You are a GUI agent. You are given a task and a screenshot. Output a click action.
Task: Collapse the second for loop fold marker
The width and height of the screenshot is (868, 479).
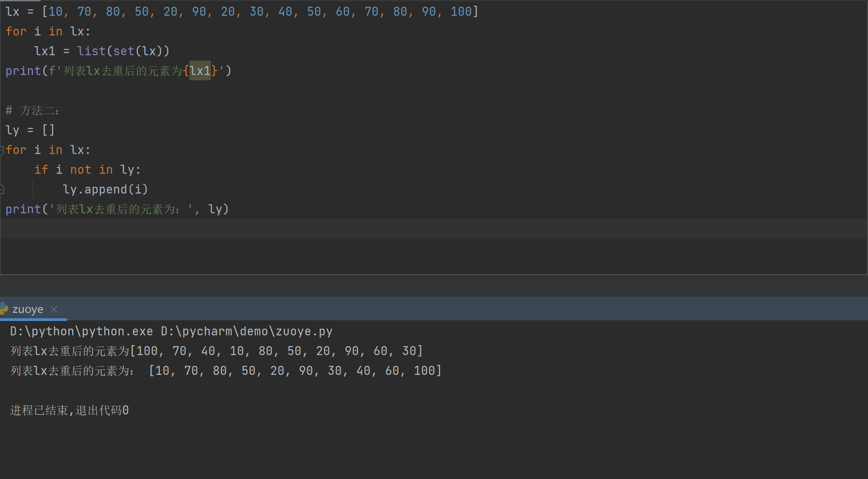(2, 150)
